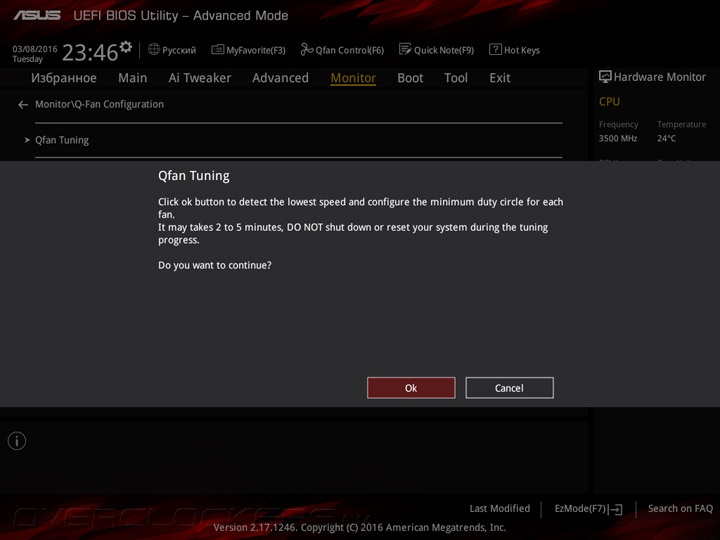Open the clock settings gear icon
The width and height of the screenshot is (720, 540).
(x=126, y=47)
